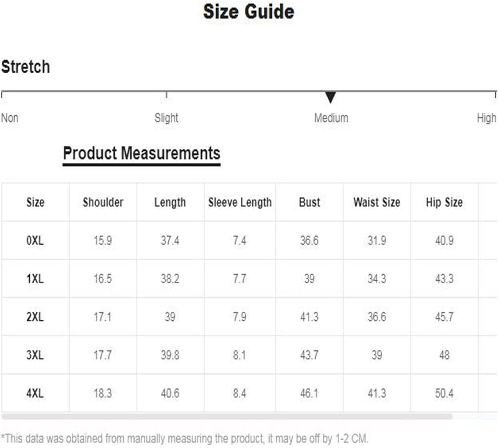Click the Stretch slider triangle marker
Screen dimensions: 498x448
(330, 97)
